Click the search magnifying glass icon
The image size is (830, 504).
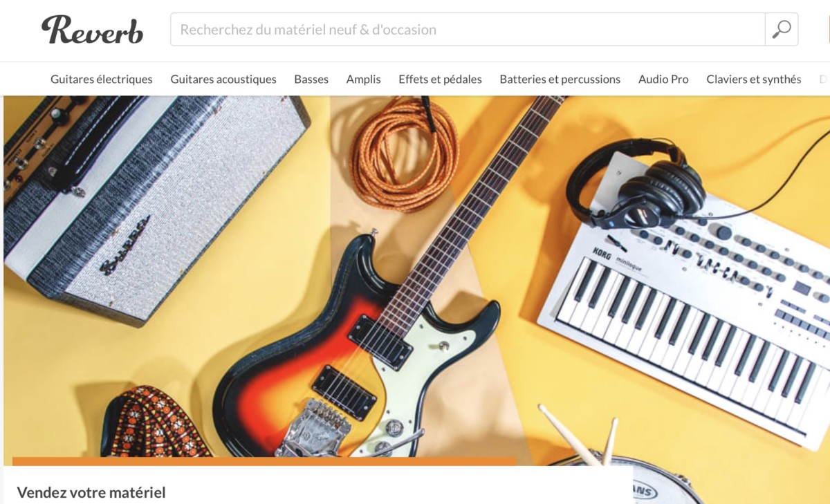click(782, 30)
